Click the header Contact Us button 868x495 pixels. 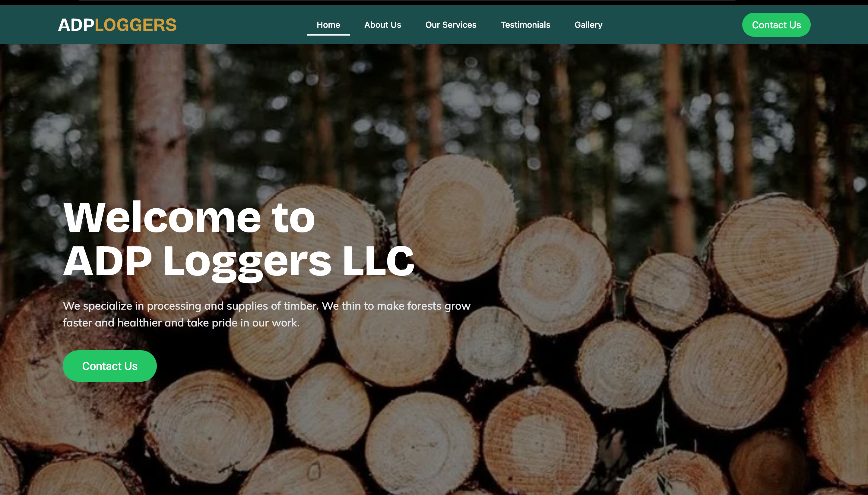(x=776, y=25)
